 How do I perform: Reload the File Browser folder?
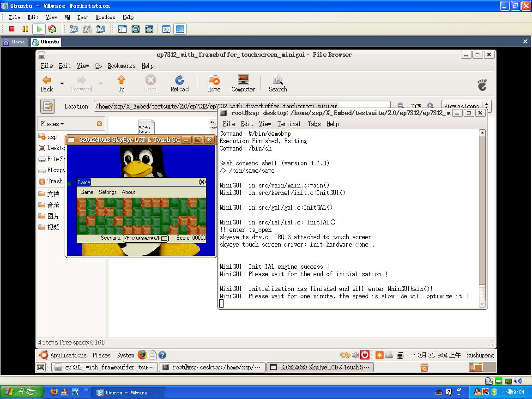coord(180,84)
